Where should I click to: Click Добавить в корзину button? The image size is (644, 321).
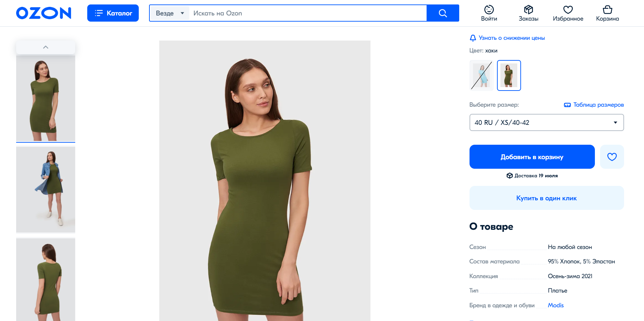pos(532,157)
